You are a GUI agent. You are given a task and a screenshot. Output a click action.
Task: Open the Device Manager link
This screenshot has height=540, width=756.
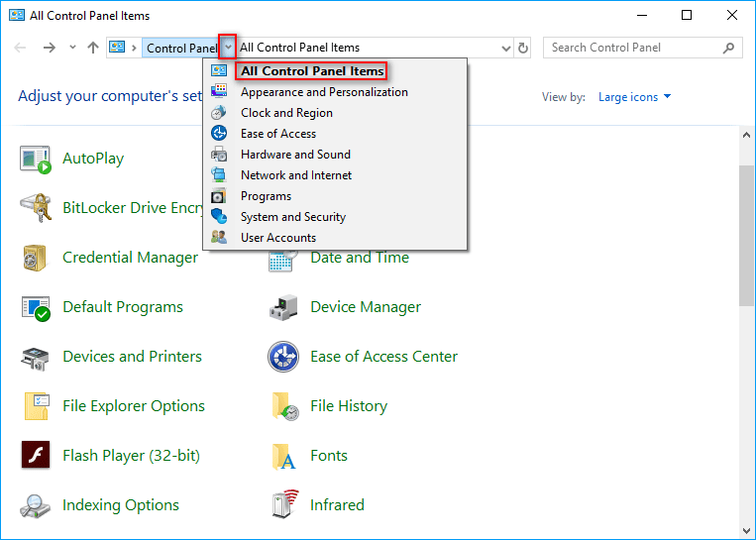click(x=366, y=307)
